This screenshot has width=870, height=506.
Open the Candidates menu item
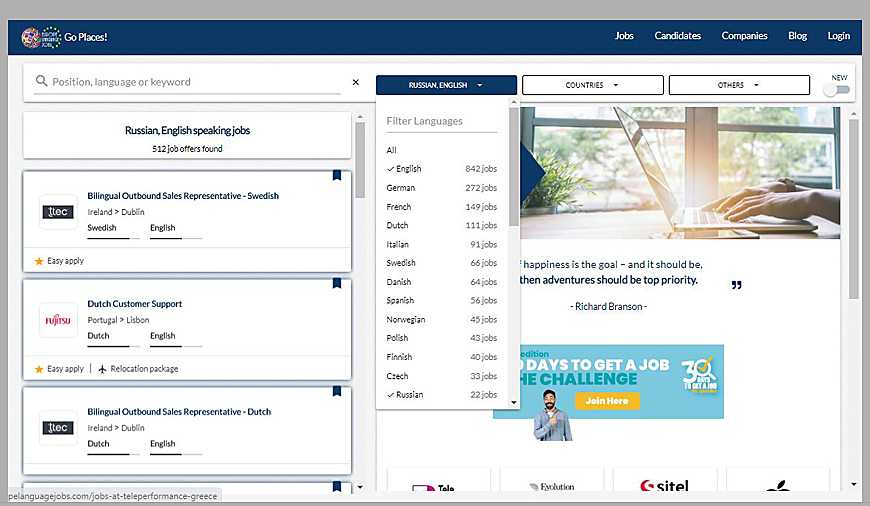[x=677, y=36]
